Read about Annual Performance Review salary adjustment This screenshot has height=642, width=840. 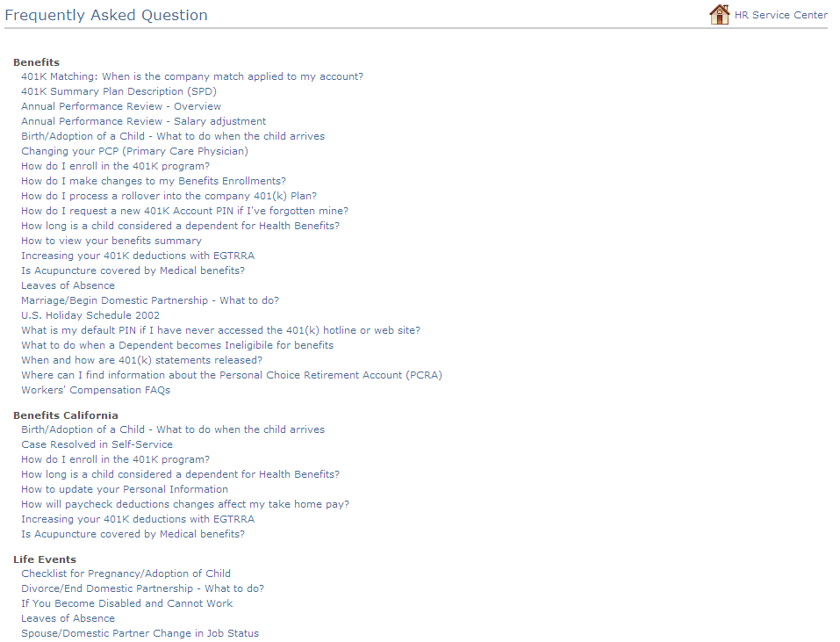[143, 121]
